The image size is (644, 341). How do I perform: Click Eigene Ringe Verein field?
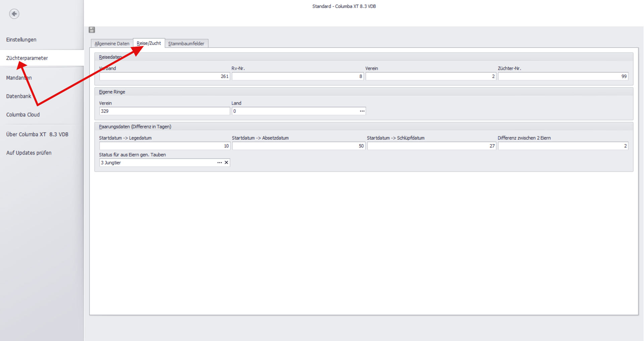[x=164, y=111]
